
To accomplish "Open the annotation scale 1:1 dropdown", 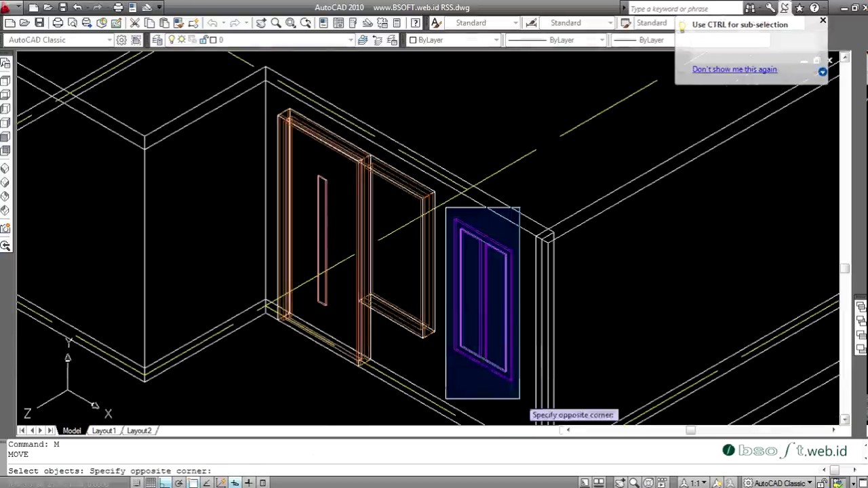I will 694,483.
